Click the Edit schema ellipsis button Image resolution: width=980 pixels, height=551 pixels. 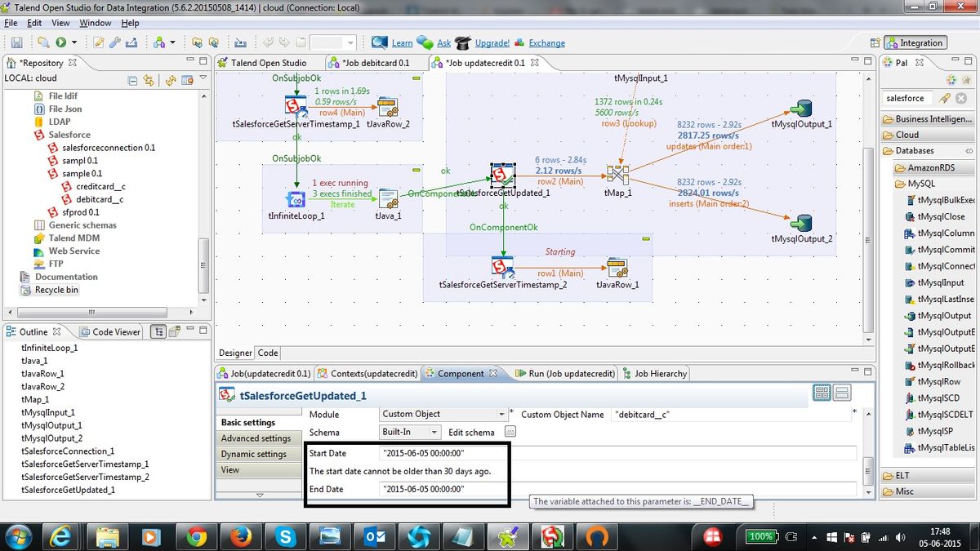coord(510,432)
